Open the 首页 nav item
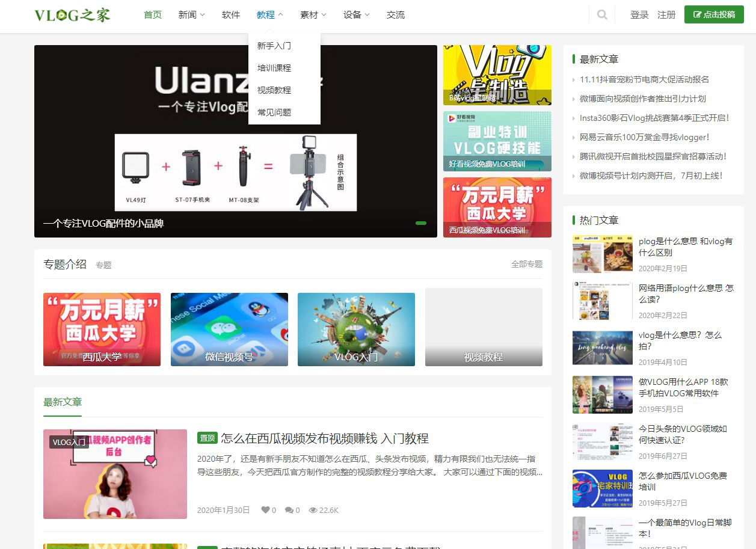Screen dimensions: 756x549 (x=153, y=15)
